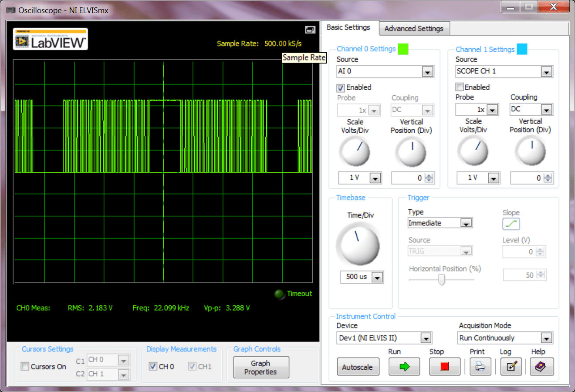Image resolution: width=575 pixels, height=392 pixels.
Task: Click the Sample Rate 500.00 kS/s readout
Action: pyautogui.click(x=259, y=44)
